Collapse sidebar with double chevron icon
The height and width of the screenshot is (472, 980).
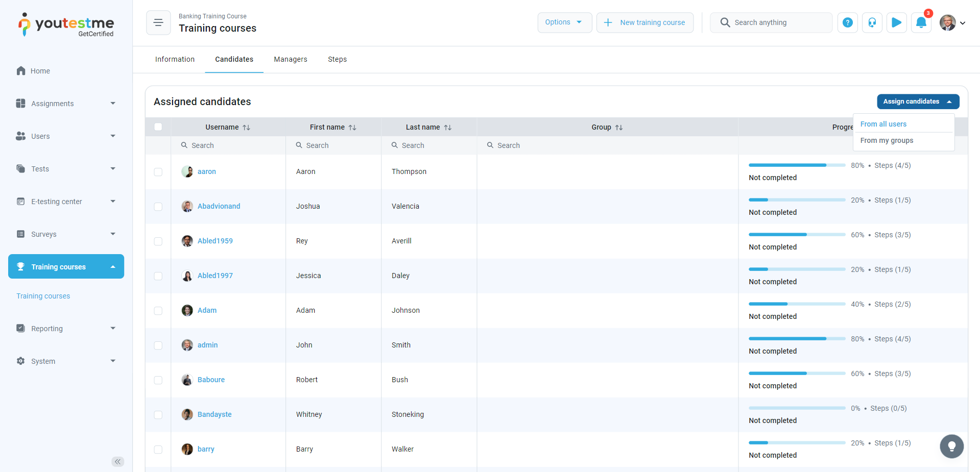117,462
